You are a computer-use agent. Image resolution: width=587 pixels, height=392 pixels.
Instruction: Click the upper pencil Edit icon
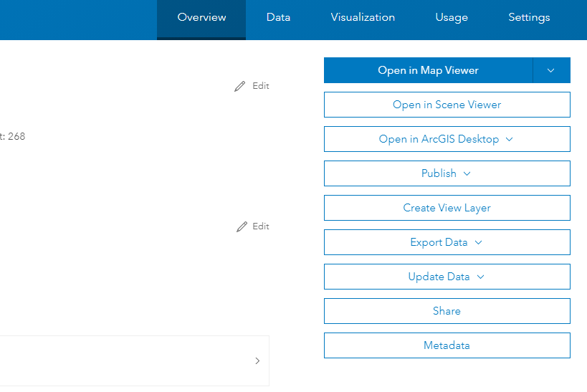(x=240, y=86)
